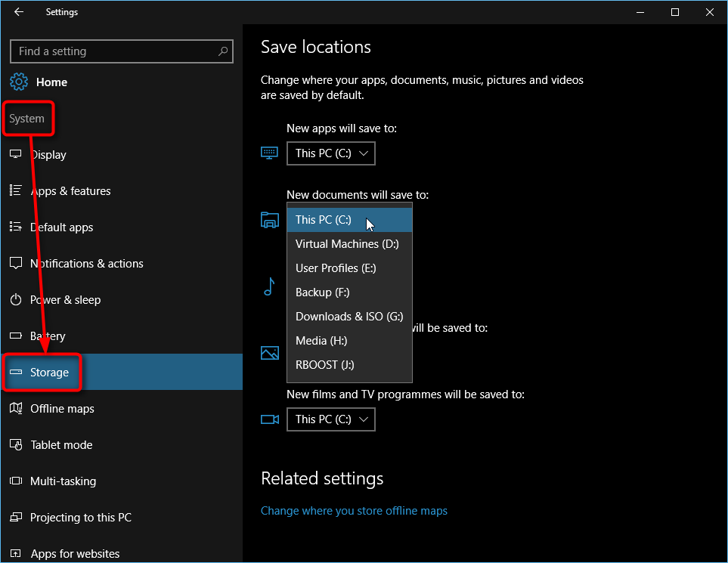Image resolution: width=728 pixels, height=563 pixels.
Task: Open Power & sleep settings
Action: 122,299
